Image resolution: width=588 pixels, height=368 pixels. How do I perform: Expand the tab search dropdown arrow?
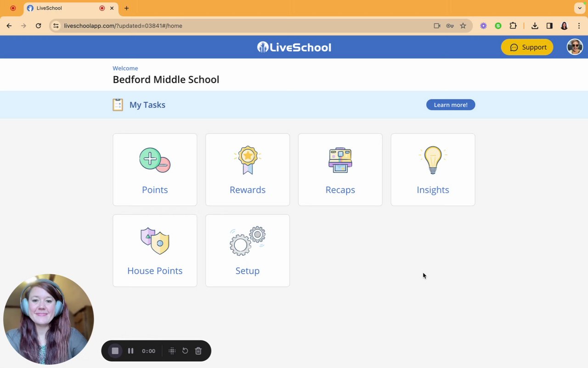580,8
